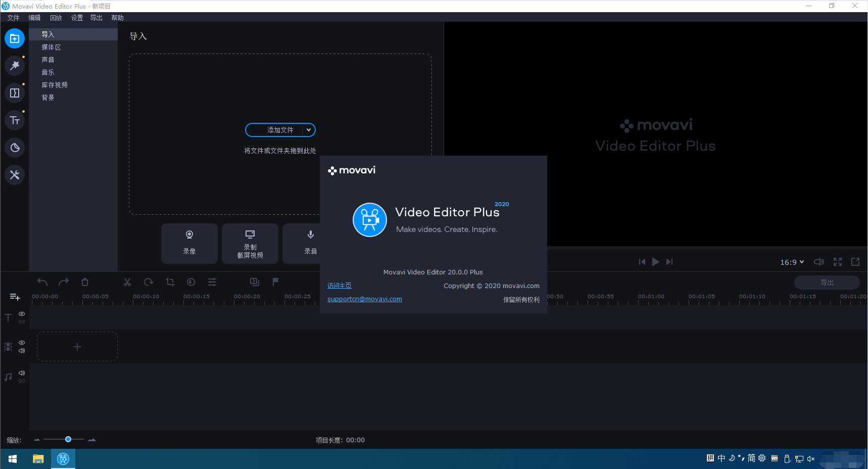
Task: Toggle title track visibility eye
Action: click(x=22, y=314)
